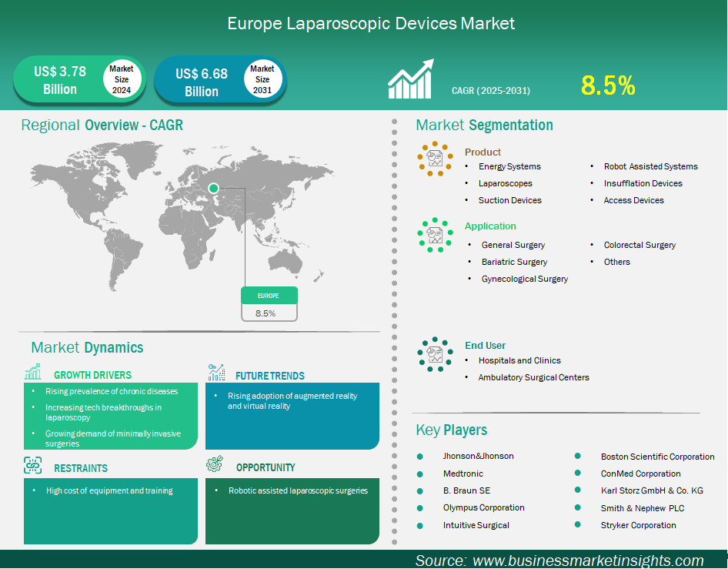This screenshot has width=728, height=569.
Task: Click the Suction Devices item
Action: pyautogui.click(x=509, y=200)
